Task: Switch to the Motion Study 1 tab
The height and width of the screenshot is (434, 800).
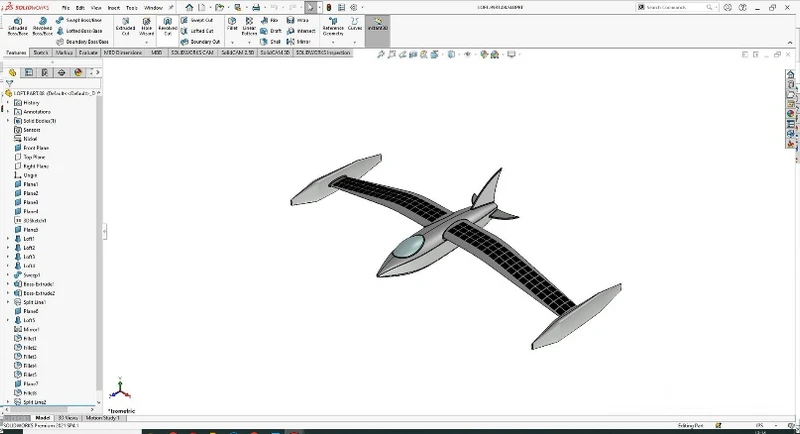Action: (102, 418)
